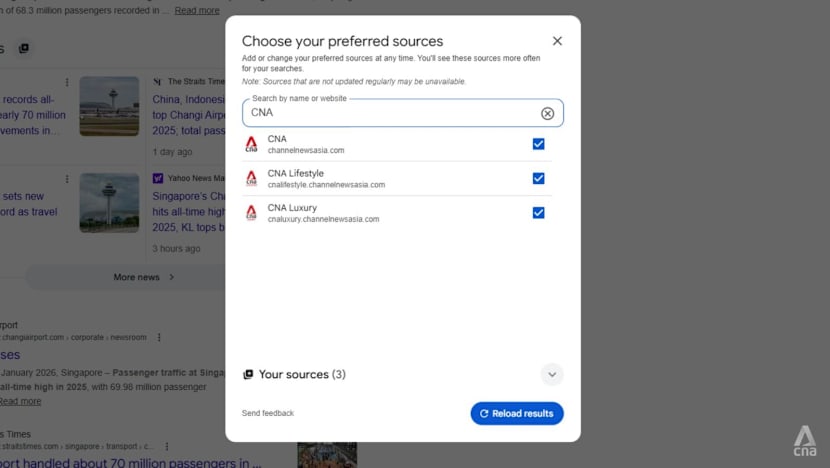Focus the Search by name or website field
830x468 pixels.
[x=390, y=113]
